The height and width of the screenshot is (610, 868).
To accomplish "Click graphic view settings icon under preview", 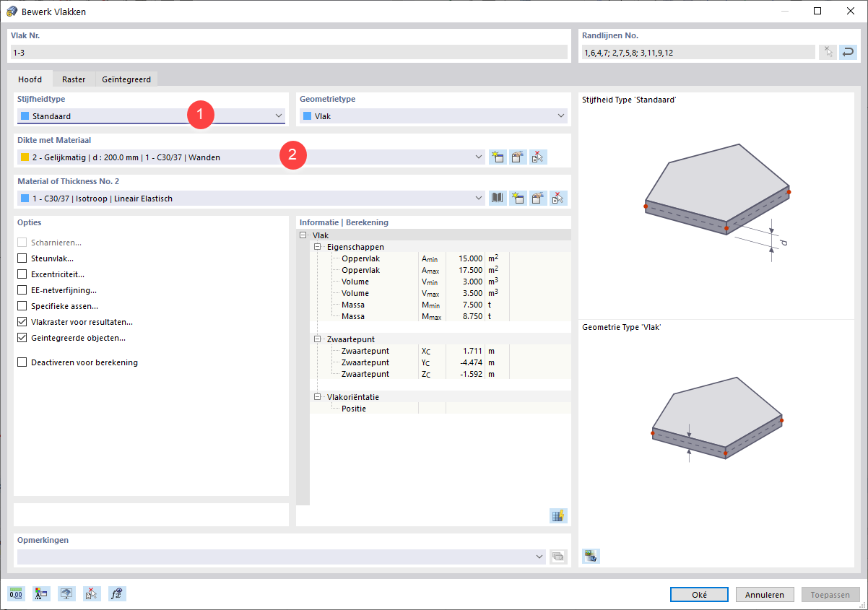I will pyautogui.click(x=591, y=555).
